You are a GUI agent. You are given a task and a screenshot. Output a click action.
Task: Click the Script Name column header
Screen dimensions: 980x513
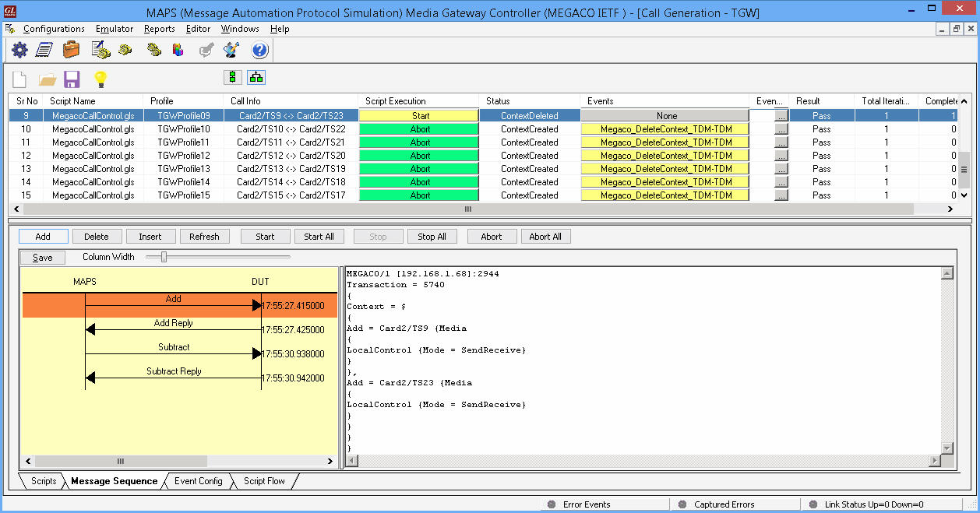pyautogui.click(x=73, y=101)
